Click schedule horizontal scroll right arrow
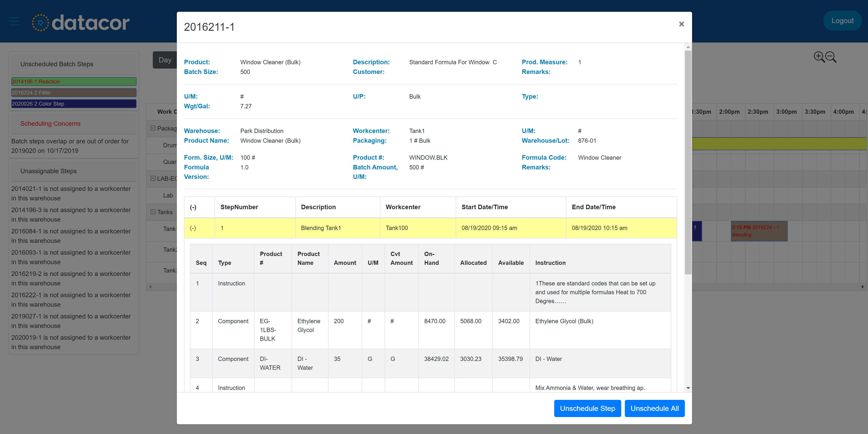This screenshot has height=434, width=868. point(863,287)
